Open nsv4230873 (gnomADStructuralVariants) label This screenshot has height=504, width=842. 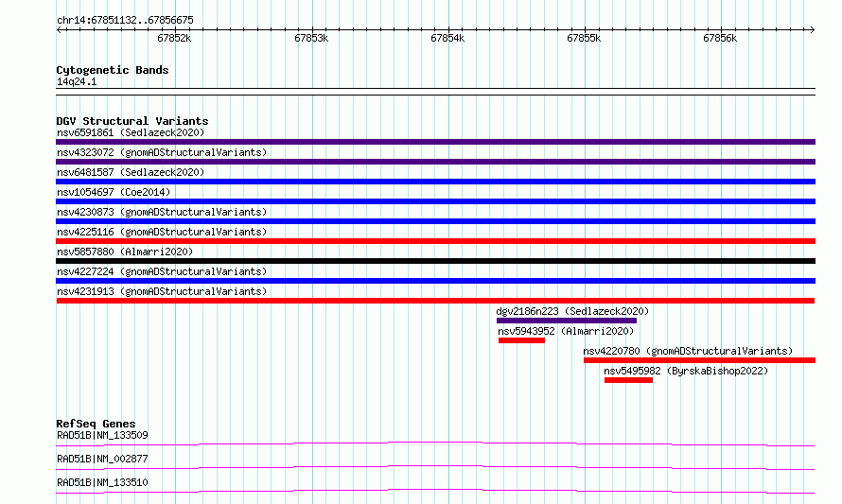(x=162, y=212)
